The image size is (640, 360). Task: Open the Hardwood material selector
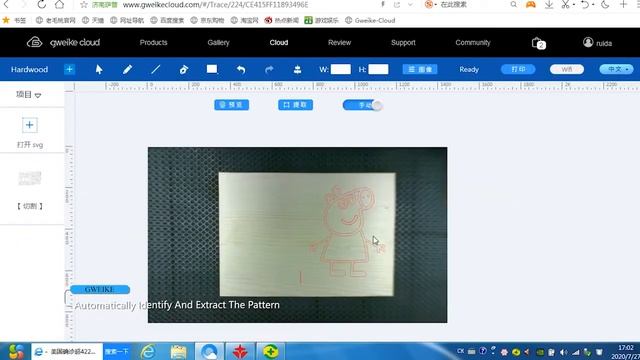(29, 69)
